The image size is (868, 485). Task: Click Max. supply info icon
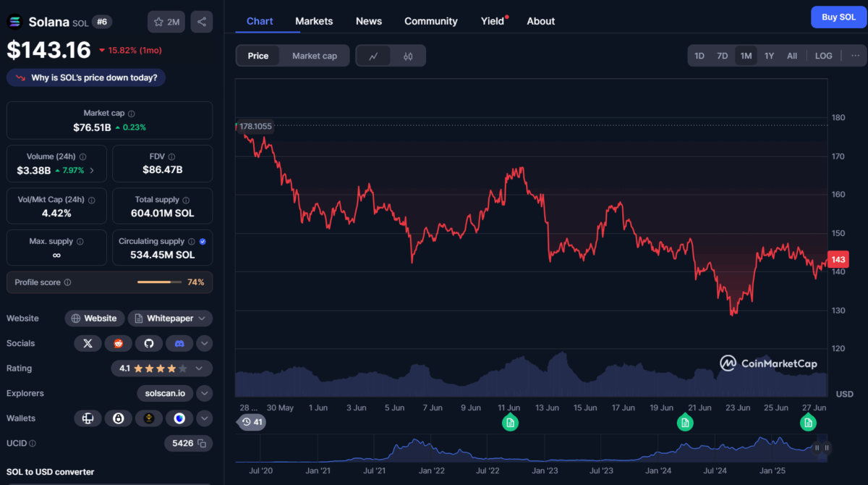tap(80, 242)
